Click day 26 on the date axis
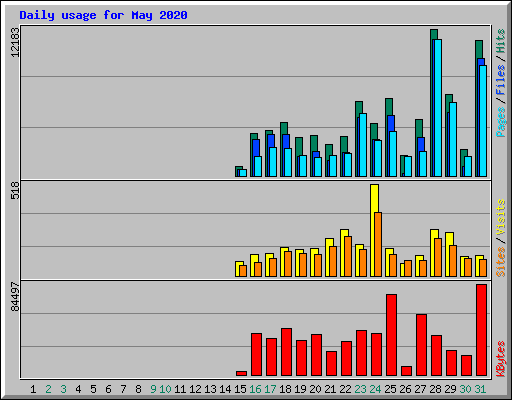The image size is (512, 400). pos(405,389)
